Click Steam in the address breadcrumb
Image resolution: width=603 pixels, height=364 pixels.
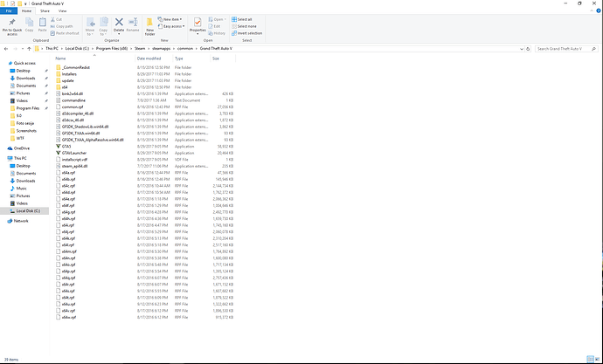click(140, 49)
